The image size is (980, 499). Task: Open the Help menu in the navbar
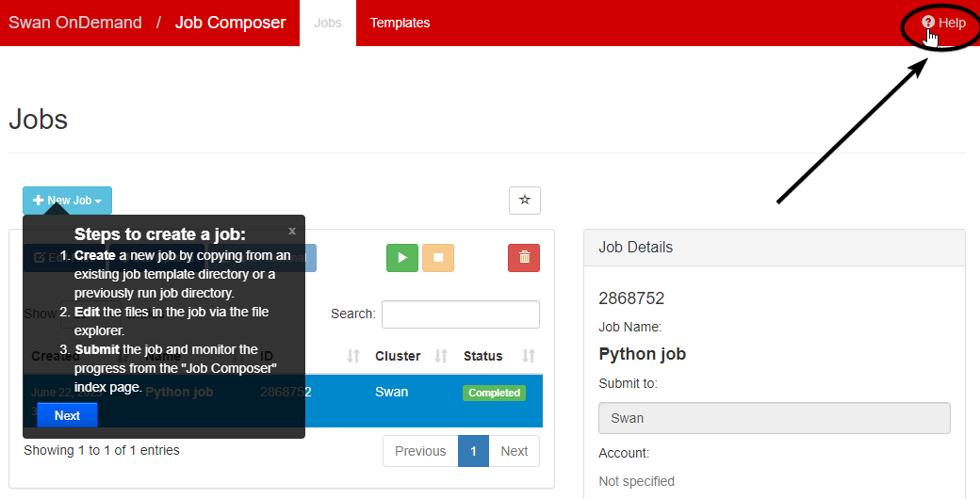point(944,23)
